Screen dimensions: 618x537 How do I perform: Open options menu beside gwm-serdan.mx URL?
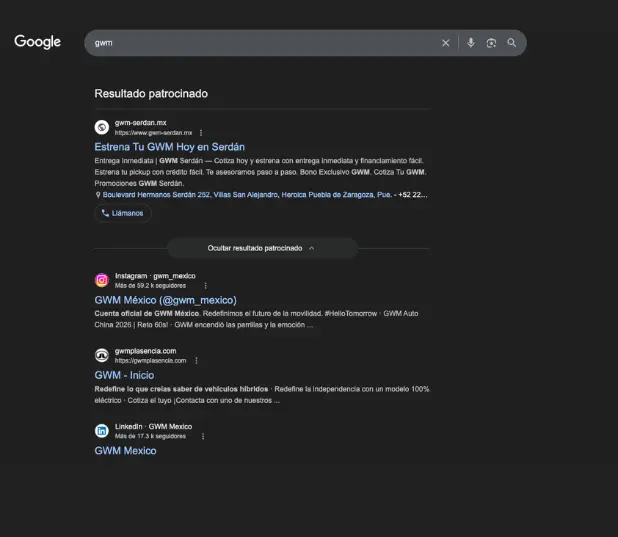click(x=201, y=133)
